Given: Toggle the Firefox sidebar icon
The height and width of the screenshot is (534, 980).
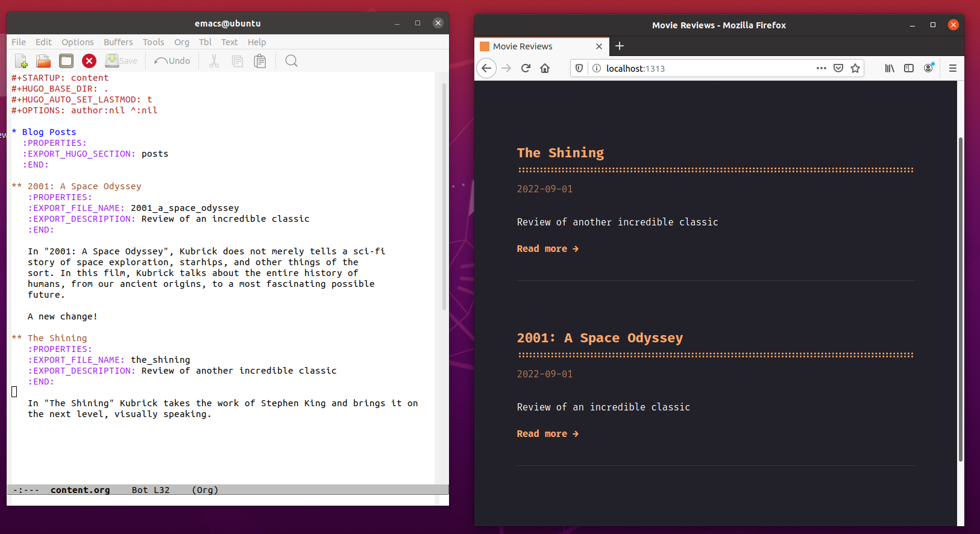Looking at the screenshot, I should [909, 68].
